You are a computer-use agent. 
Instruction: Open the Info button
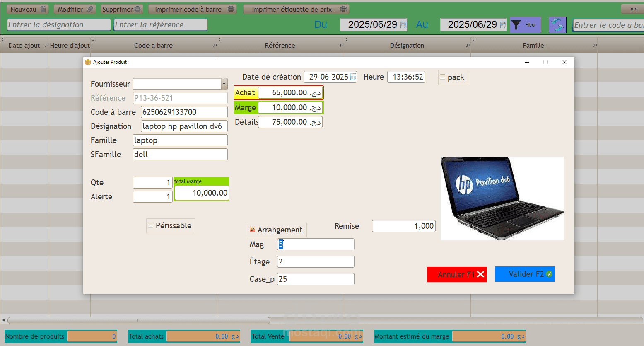(632, 9)
